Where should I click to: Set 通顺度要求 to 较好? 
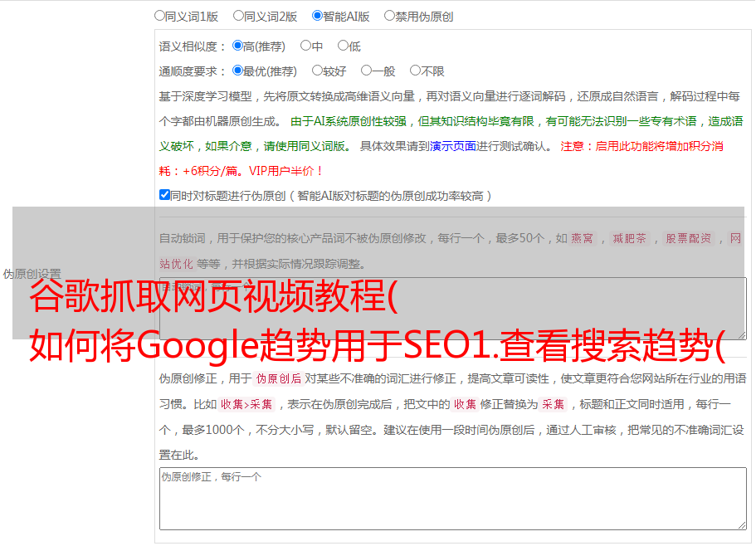point(318,71)
